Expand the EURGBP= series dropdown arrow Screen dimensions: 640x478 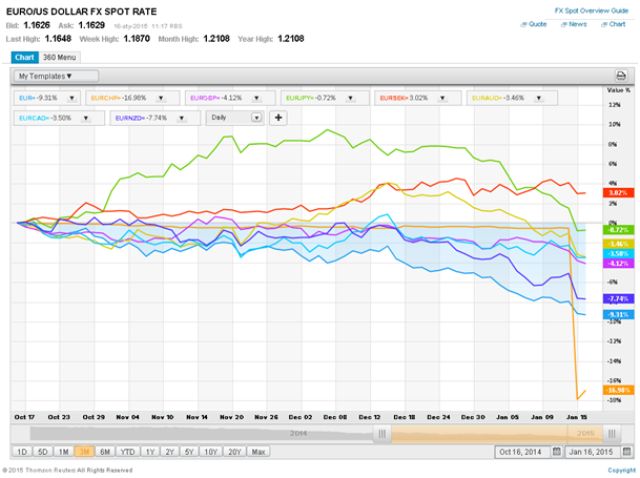[257, 98]
